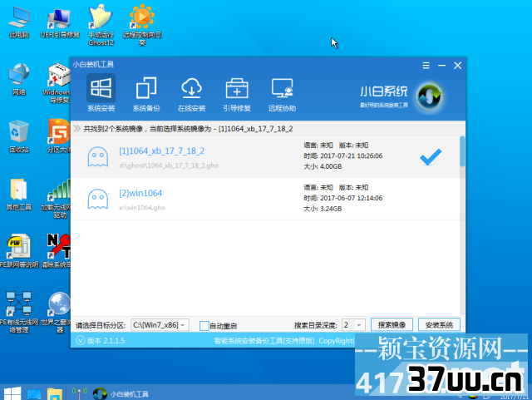Switch to 系统备份 tab
This screenshot has height=400, width=532.
(146, 93)
